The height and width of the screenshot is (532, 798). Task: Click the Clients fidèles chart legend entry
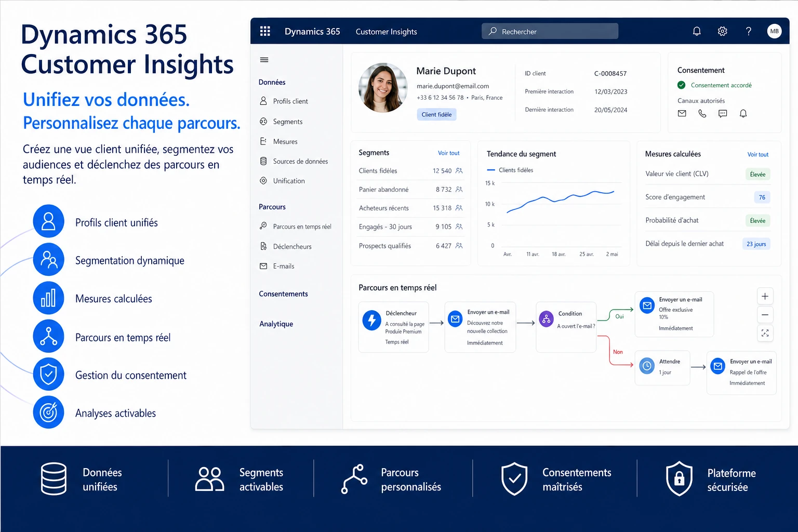(510, 170)
